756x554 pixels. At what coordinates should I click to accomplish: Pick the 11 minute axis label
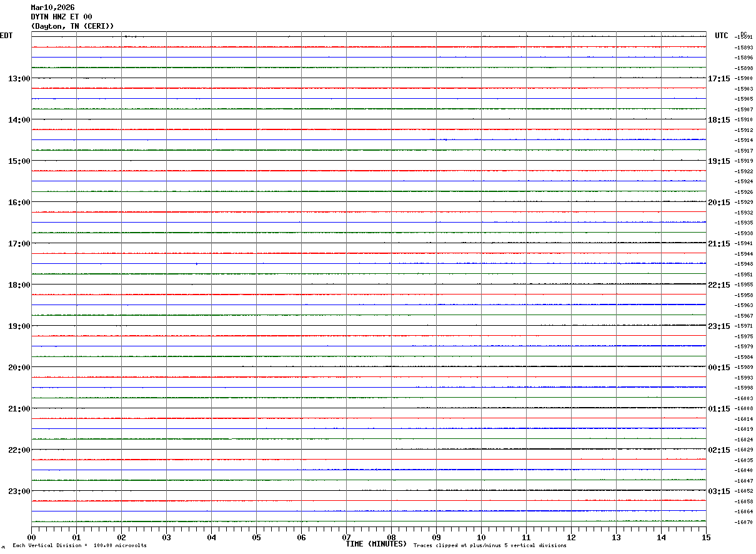point(527,537)
